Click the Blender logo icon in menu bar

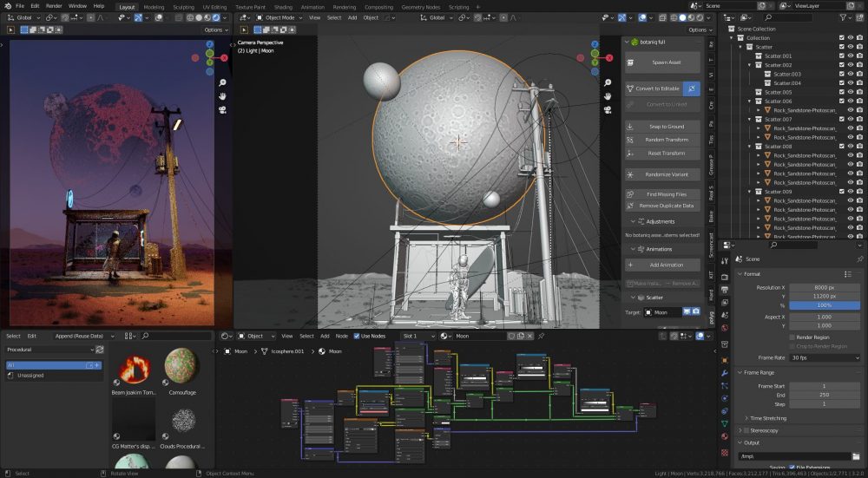(x=6, y=6)
